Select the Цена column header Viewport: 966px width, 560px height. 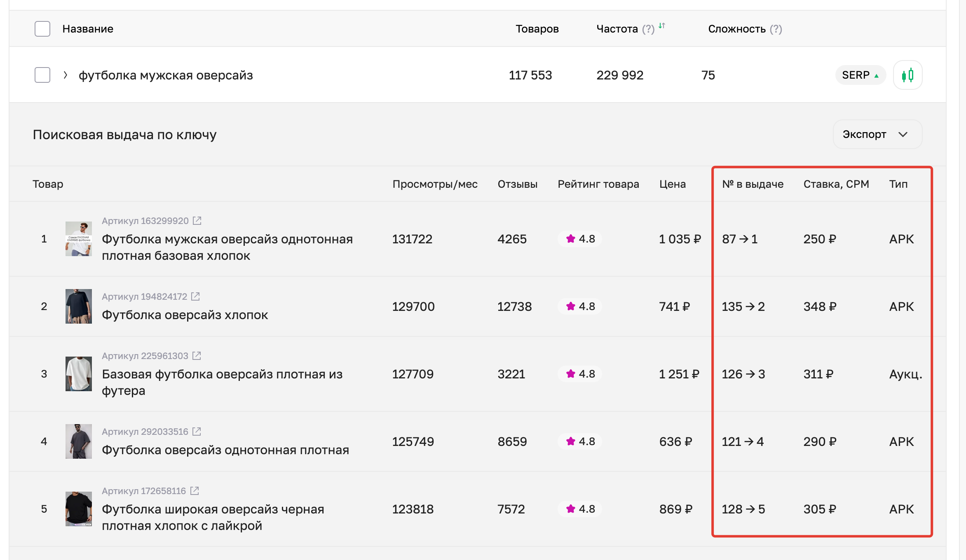click(x=673, y=184)
